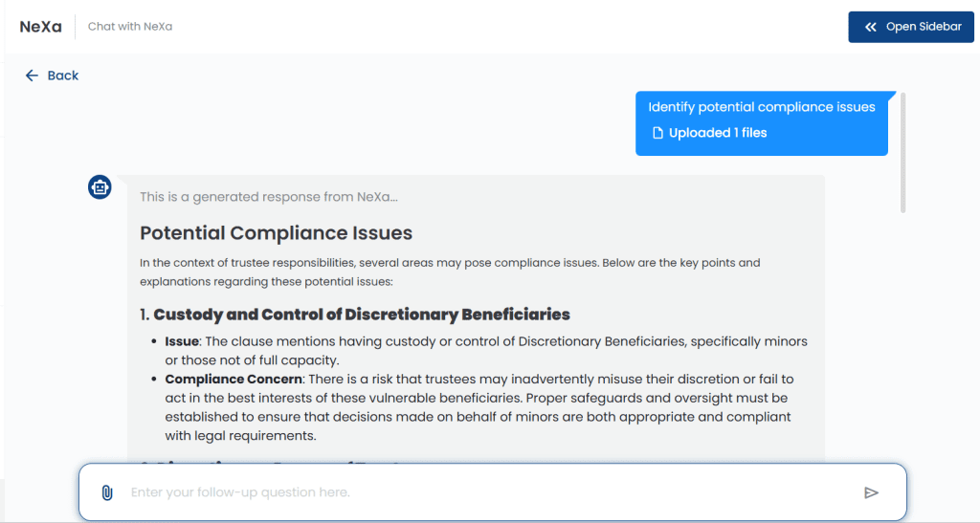
Task: Click the Compliance Concern bullet text
Action: click(479, 407)
